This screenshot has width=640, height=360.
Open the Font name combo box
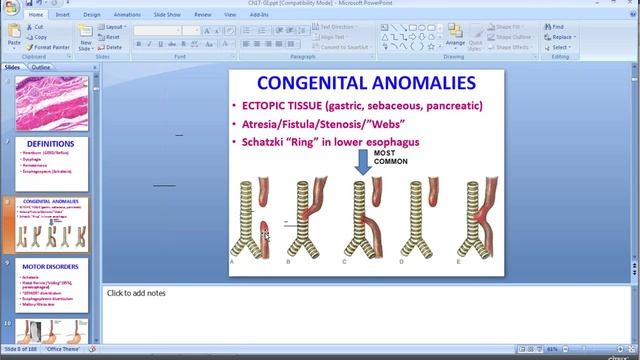click(x=158, y=31)
